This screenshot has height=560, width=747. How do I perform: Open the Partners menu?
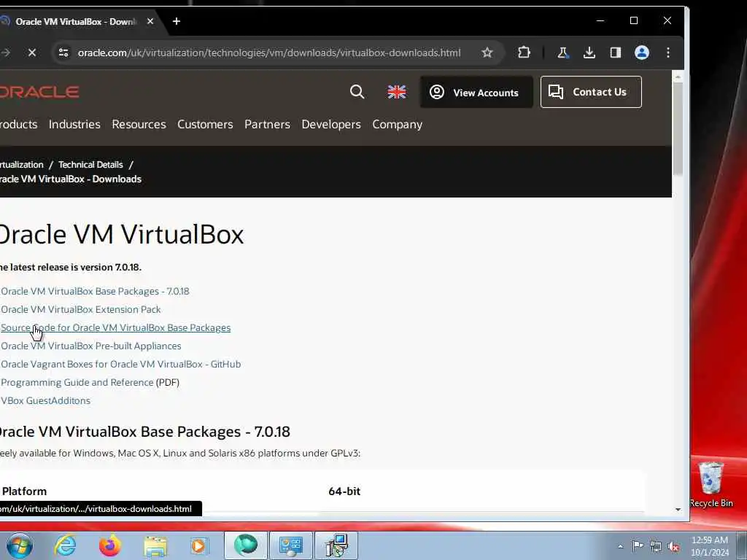(267, 124)
